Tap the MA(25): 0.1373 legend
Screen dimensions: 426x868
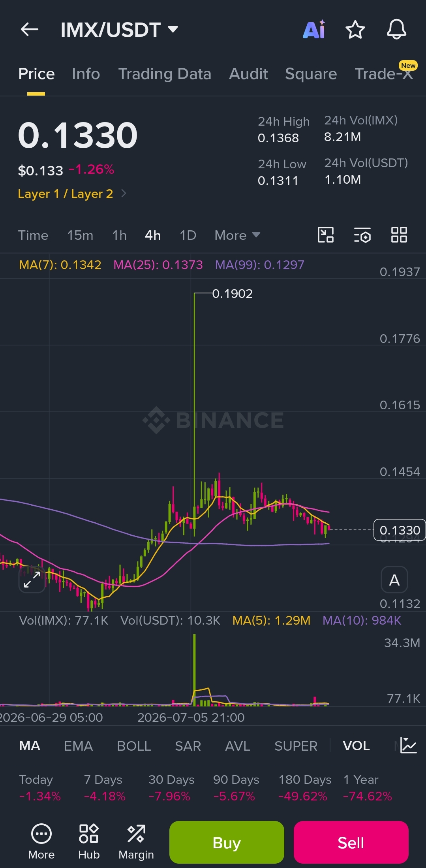[x=158, y=265]
